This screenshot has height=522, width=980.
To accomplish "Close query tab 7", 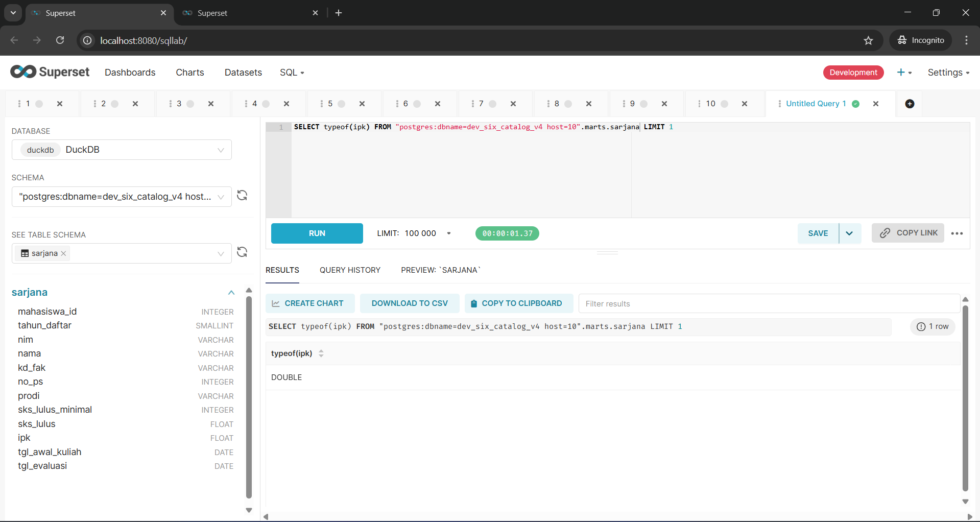I will [x=513, y=104].
